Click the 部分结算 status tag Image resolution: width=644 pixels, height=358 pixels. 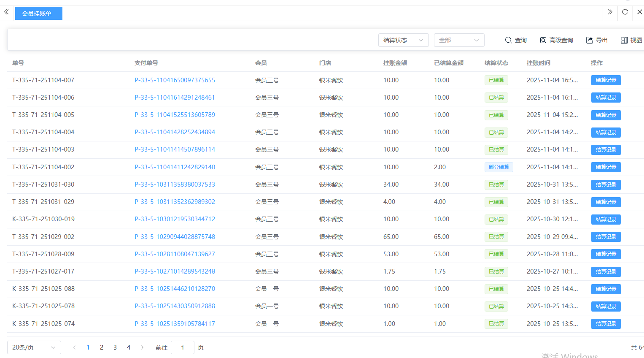click(498, 167)
